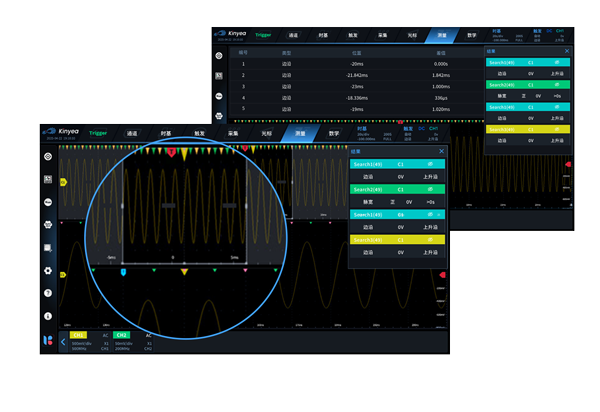The height and width of the screenshot is (412, 600).
Task: Close the front window search results panel
Action: point(441,151)
